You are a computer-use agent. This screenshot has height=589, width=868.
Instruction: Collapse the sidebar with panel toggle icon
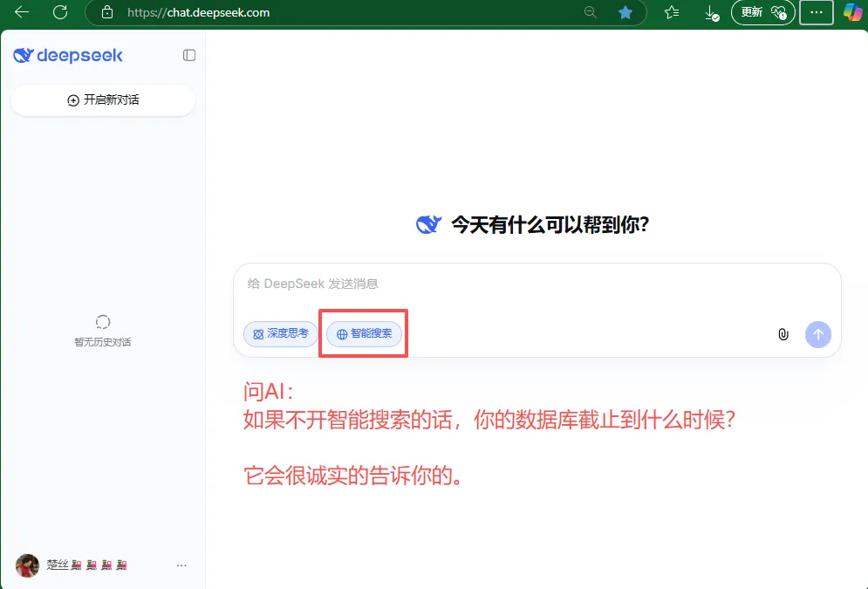pos(189,55)
